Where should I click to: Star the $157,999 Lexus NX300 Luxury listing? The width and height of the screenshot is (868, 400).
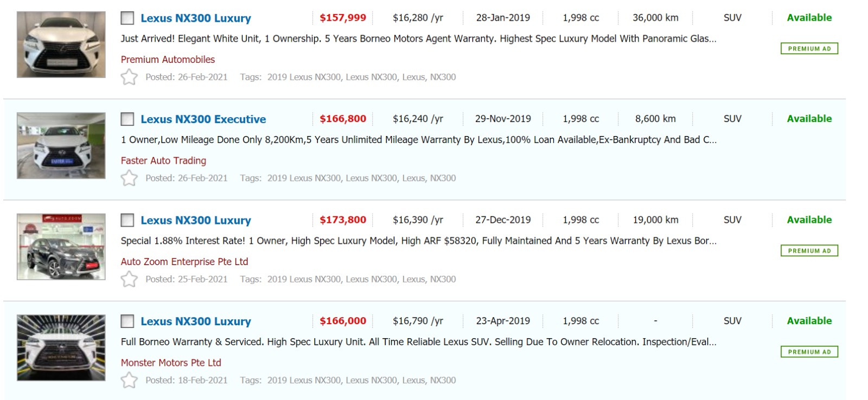(129, 77)
